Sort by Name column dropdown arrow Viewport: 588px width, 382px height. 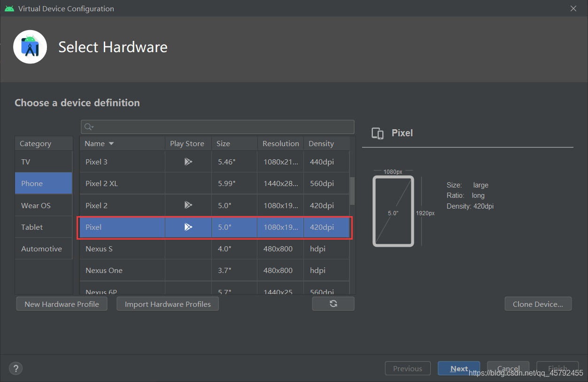[111, 143]
